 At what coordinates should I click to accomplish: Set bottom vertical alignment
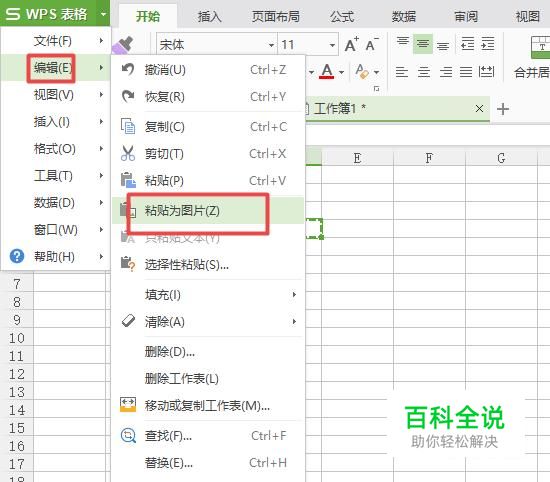pyautogui.click(x=443, y=45)
